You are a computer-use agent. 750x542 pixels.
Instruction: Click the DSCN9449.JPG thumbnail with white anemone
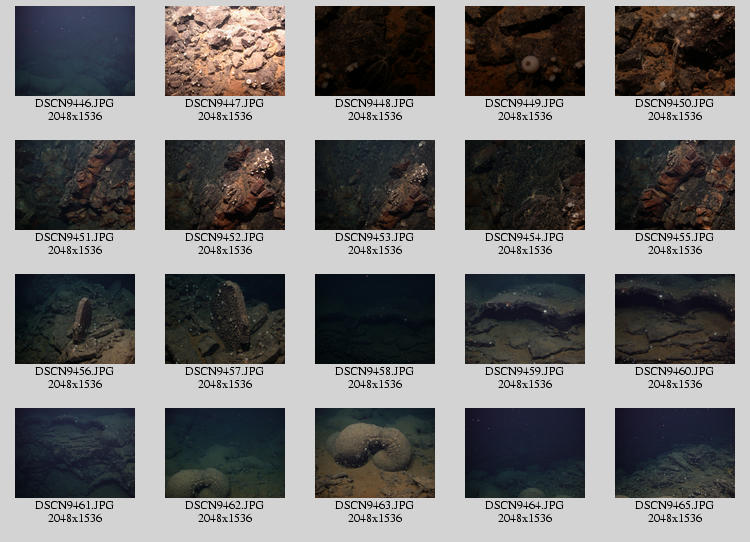pos(525,51)
